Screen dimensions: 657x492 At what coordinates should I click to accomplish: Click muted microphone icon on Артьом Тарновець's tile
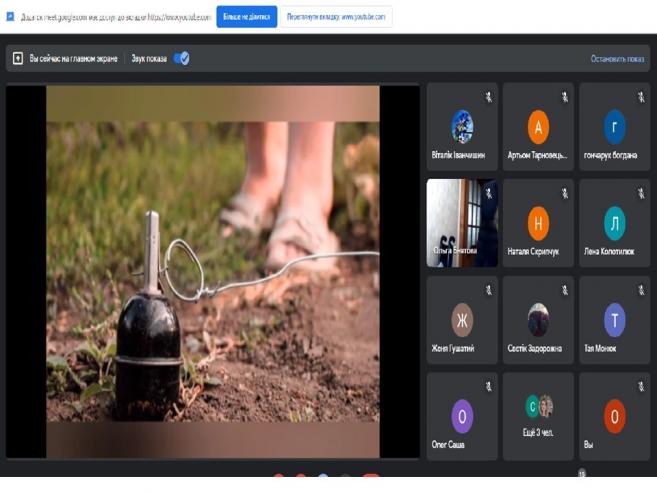pyautogui.click(x=565, y=96)
